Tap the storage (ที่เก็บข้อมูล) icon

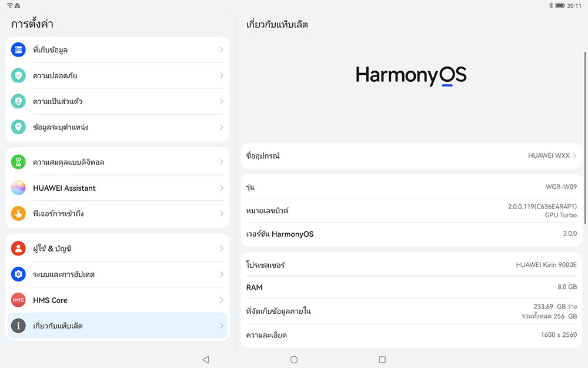point(18,50)
